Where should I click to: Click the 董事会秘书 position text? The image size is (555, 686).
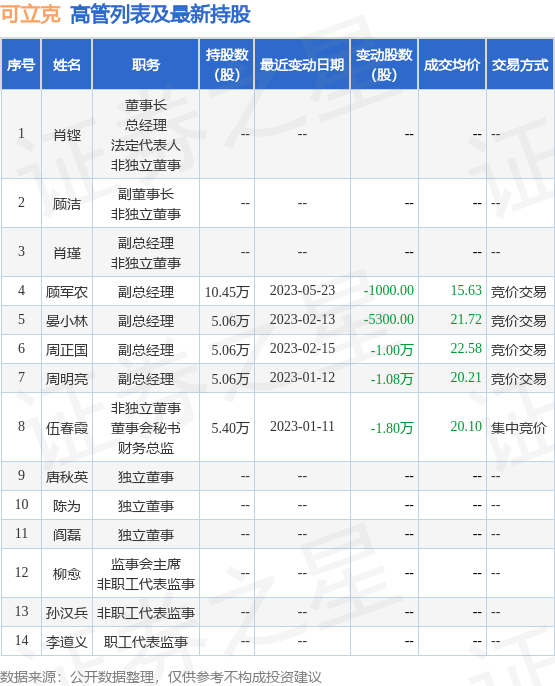[x=146, y=427]
